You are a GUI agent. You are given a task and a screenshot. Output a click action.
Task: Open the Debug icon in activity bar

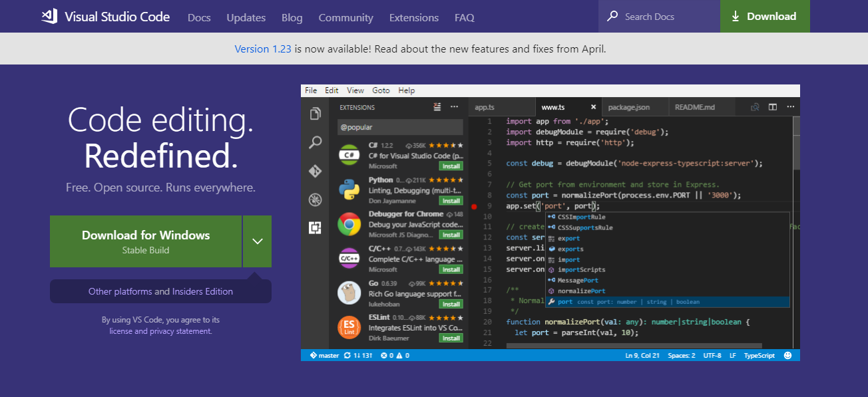(316, 199)
